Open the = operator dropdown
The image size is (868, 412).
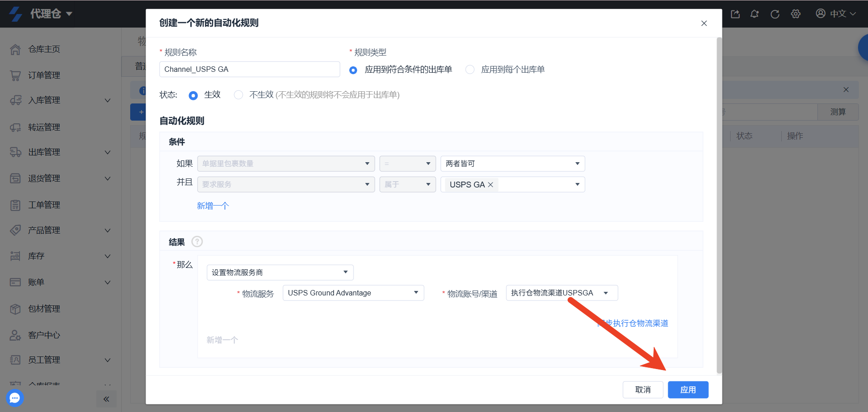click(407, 164)
